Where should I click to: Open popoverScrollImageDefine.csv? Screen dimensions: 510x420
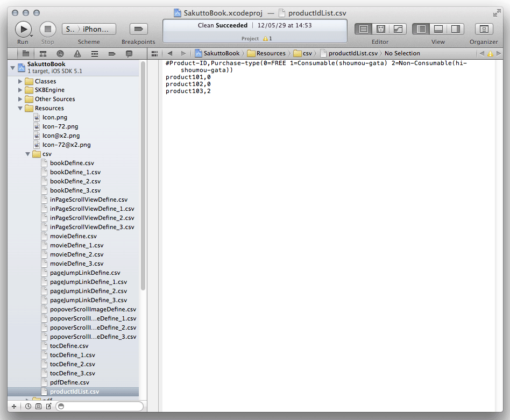[93, 309]
